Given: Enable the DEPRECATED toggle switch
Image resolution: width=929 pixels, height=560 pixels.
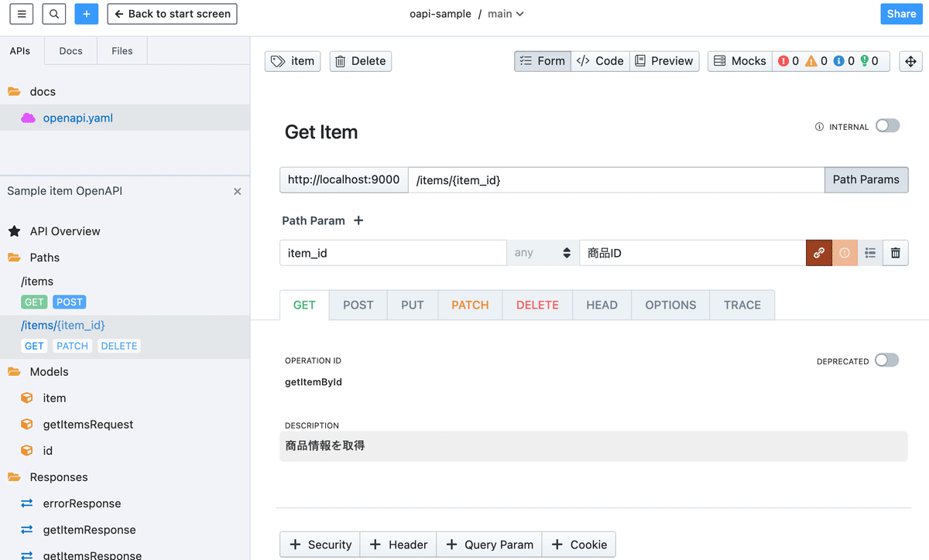Looking at the screenshot, I should coord(886,360).
